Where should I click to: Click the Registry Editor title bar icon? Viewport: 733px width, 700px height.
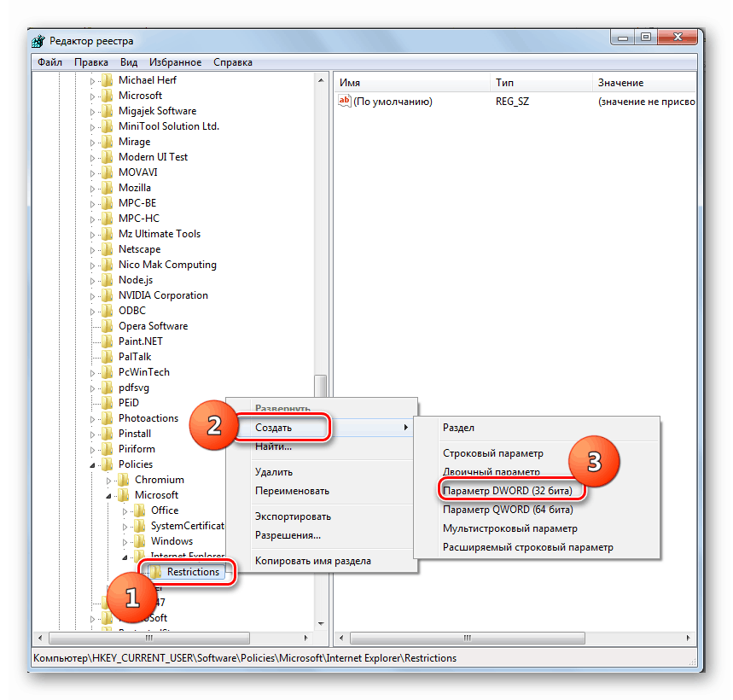pyautogui.click(x=38, y=41)
